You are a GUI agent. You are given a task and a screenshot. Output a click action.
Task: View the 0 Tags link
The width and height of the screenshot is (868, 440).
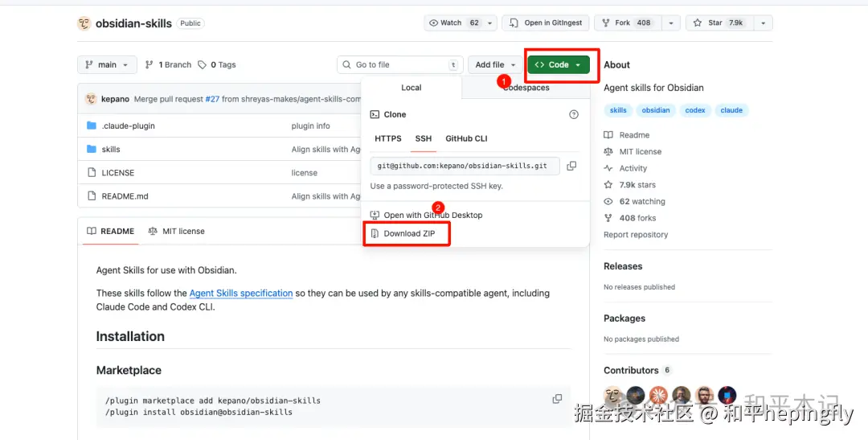(x=217, y=65)
